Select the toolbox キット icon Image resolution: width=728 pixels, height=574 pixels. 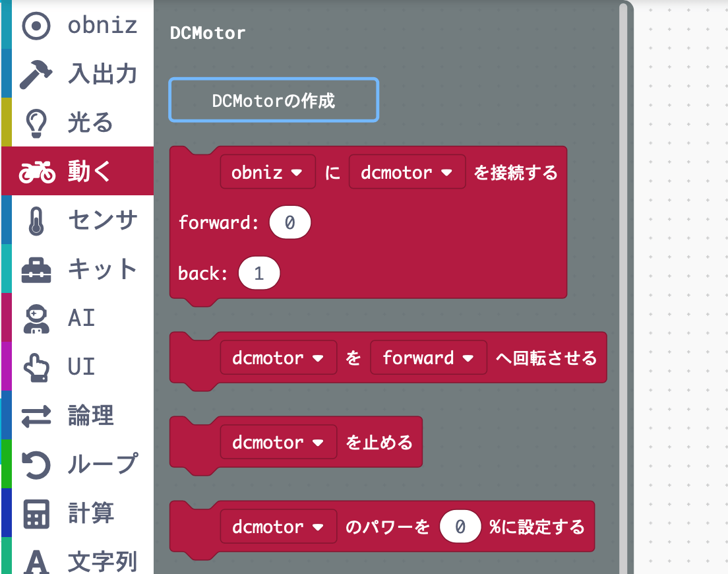point(36,269)
